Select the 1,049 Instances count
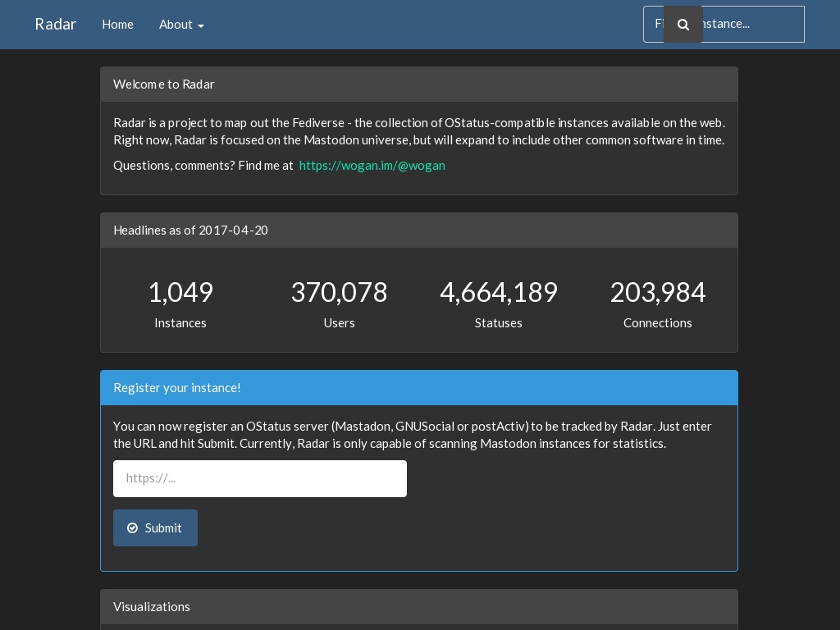This screenshot has height=630, width=840. [180, 293]
